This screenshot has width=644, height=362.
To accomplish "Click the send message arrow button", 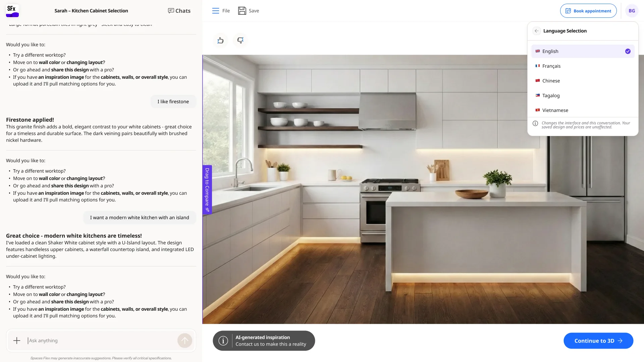I will (x=185, y=341).
